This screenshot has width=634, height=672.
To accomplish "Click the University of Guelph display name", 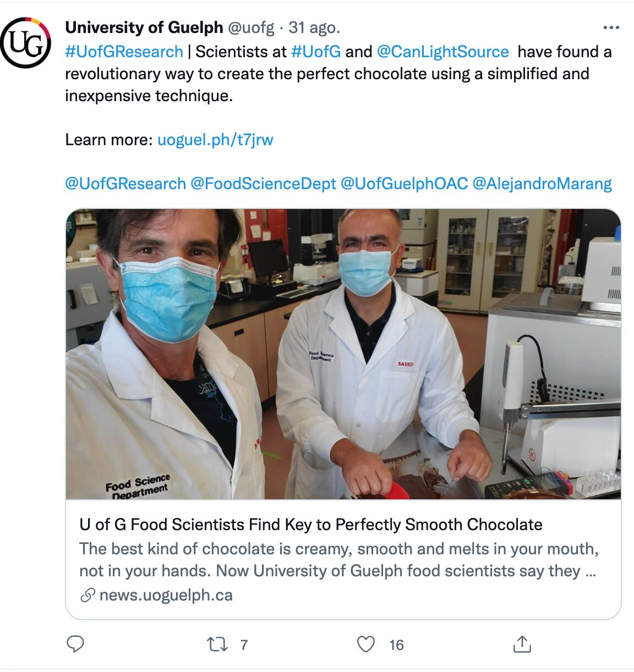I will [144, 27].
